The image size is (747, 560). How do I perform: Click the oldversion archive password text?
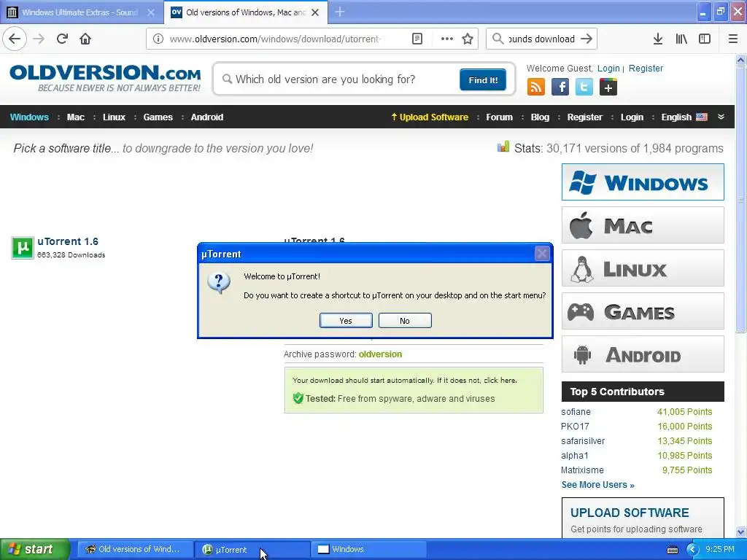point(380,354)
